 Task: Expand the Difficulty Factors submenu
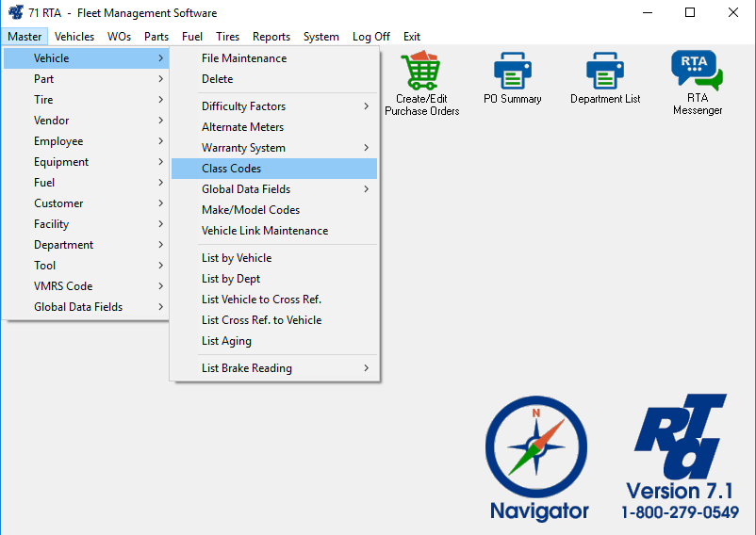tap(273, 106)
